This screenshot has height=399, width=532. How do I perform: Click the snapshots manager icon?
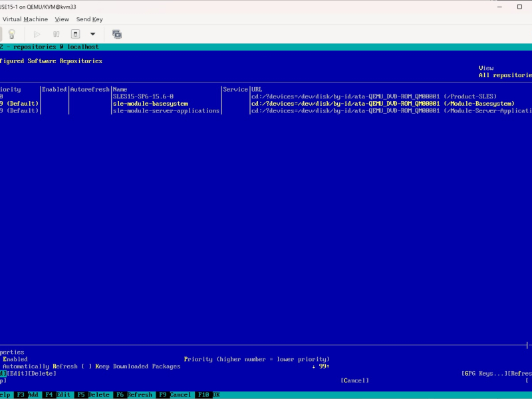click(117, 35)
